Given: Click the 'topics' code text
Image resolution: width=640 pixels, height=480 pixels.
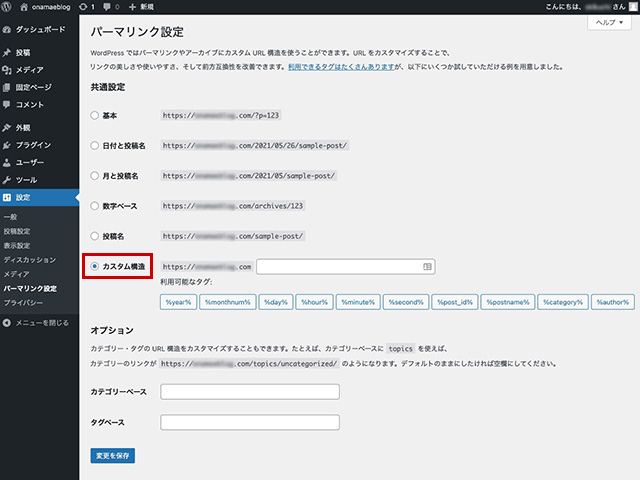Looking at the screenshot, I should pos(400,349).
